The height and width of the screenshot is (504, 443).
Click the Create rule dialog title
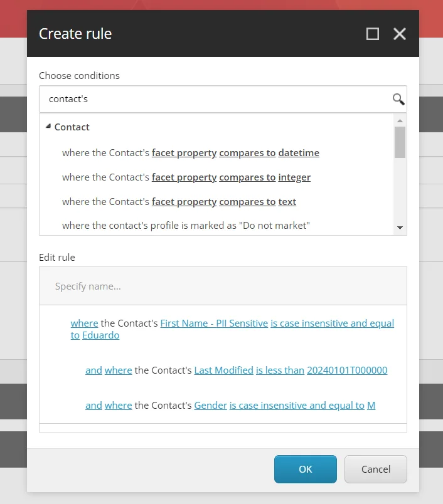tap(75, 34)
